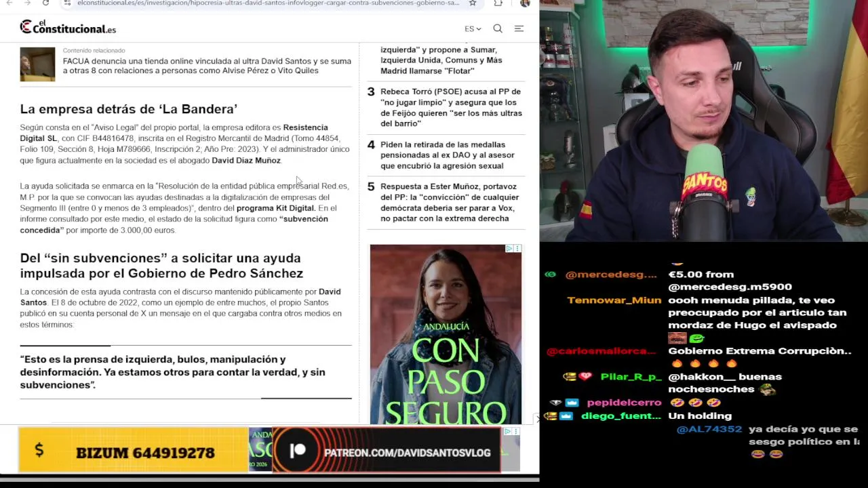
Task: Open the browser profile avatar
Action: click(x=525, y=3)
